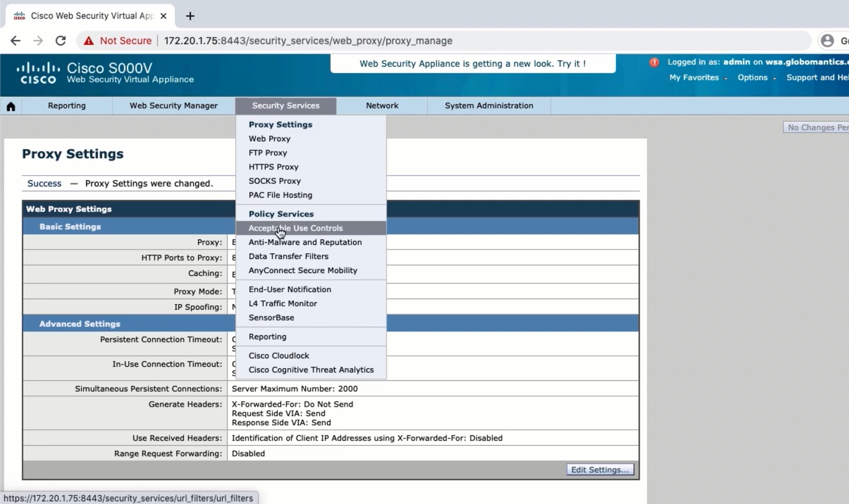Select Reporting in the Security Services dropdown
The image size is (849, 504).
311,337
